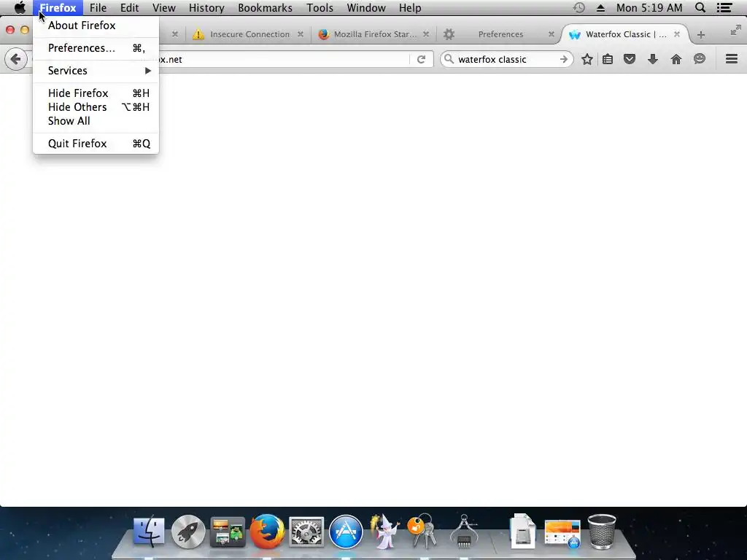Open the Bookmarks menu
The height and width of the screenshot is (560, 747).
pyautogui.click(x=265, y=7)
